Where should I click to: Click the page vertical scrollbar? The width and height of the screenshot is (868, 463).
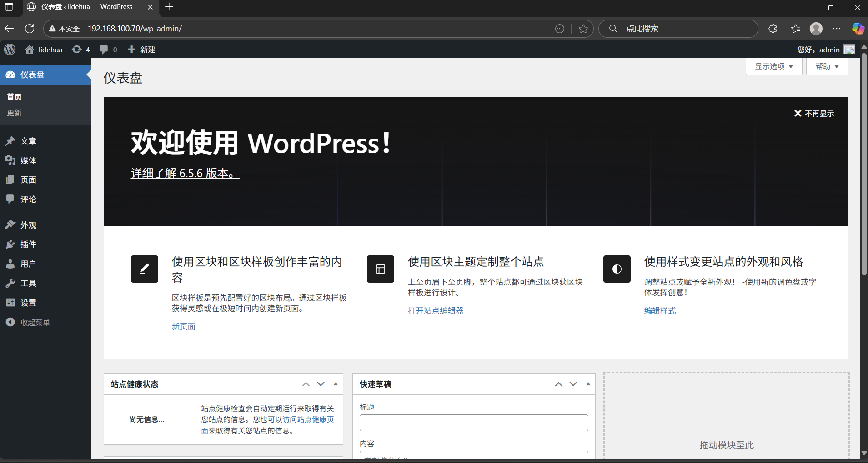tap(864, 164)
